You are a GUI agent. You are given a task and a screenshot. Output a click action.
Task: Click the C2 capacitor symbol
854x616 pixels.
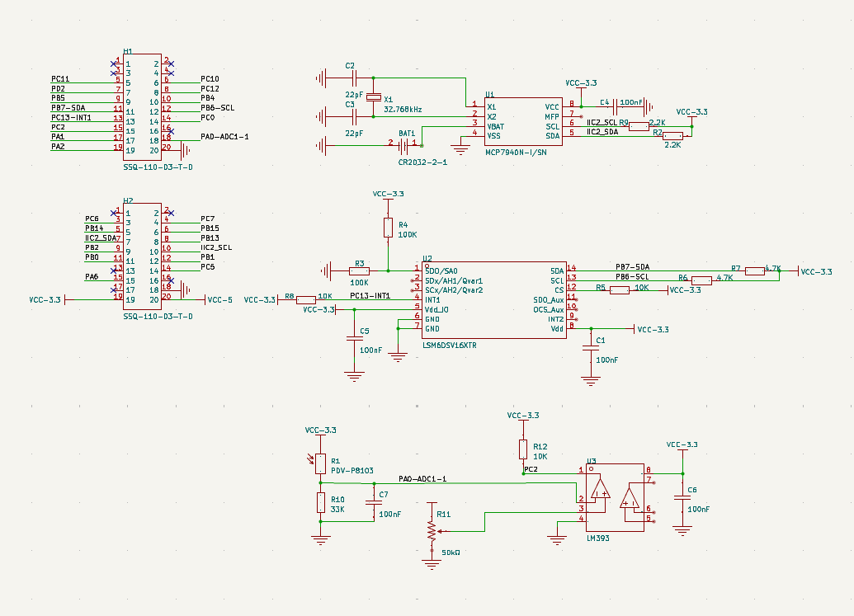pyautogui.click(x=356, y=79)
